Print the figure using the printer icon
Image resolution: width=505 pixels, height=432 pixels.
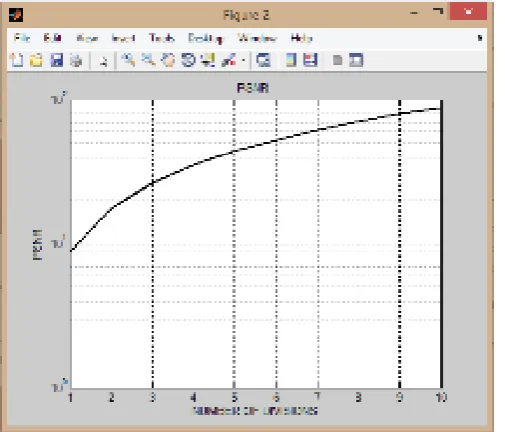[76, 61]
